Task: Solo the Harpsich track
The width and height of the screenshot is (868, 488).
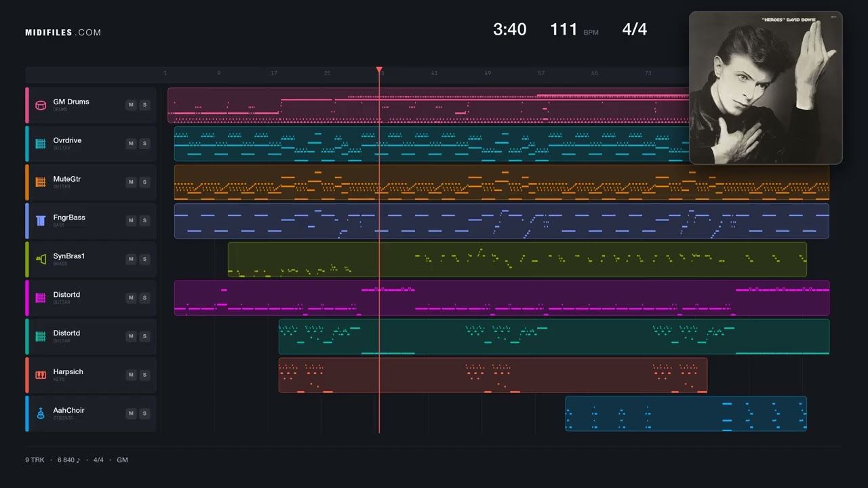Action: [x=144, y=375]
